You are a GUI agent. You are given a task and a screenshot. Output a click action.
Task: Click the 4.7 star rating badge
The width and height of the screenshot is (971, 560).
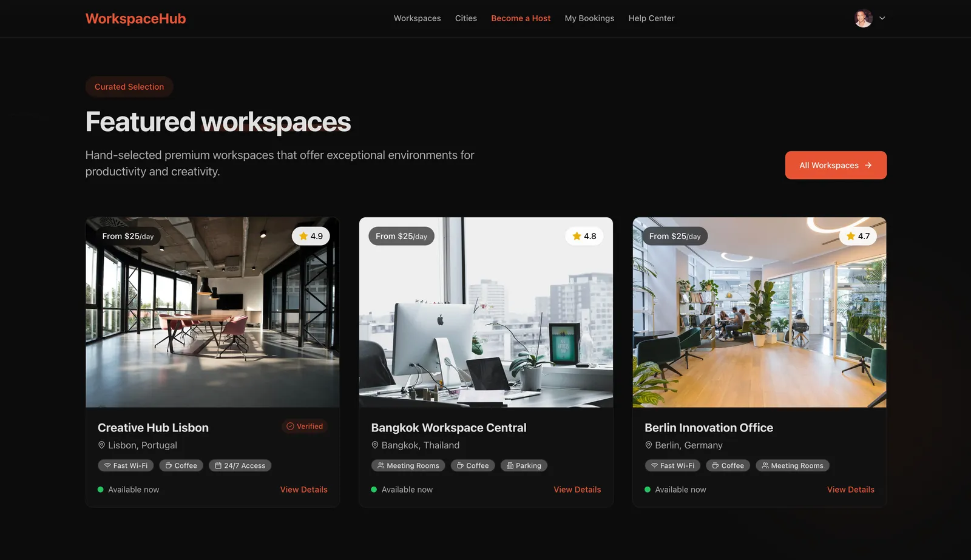(x=858, y=236)
